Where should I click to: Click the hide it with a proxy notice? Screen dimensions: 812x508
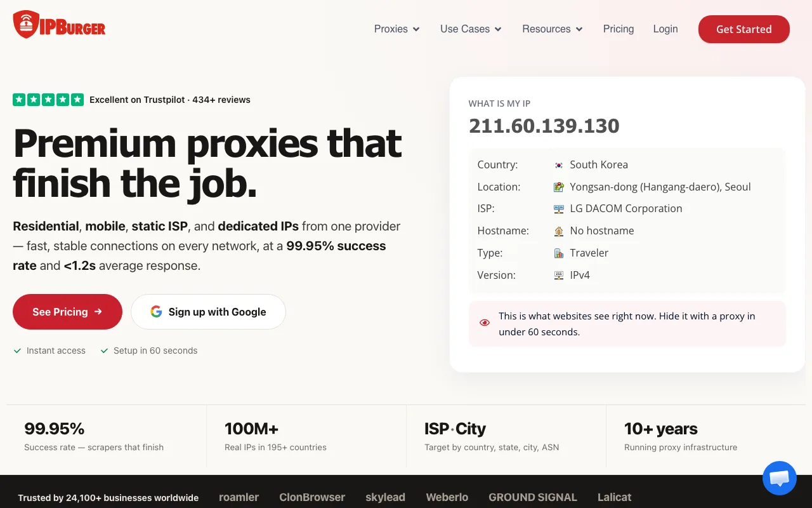point(627,324)
